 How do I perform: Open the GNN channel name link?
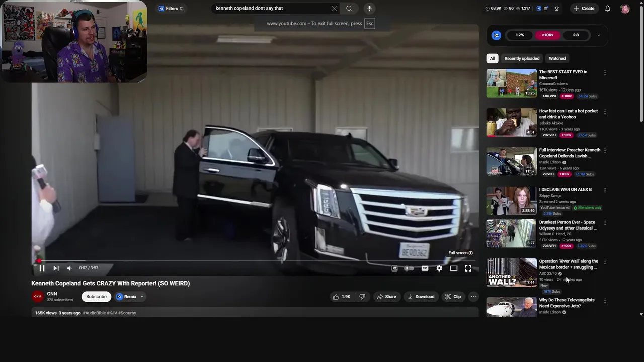pyautogui.click(x=52, y=294)
